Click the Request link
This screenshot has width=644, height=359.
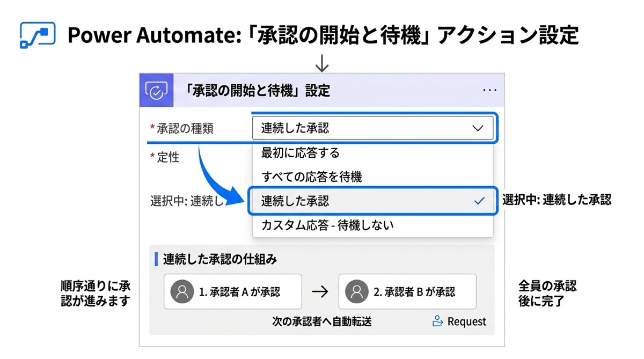pos(466,321)
